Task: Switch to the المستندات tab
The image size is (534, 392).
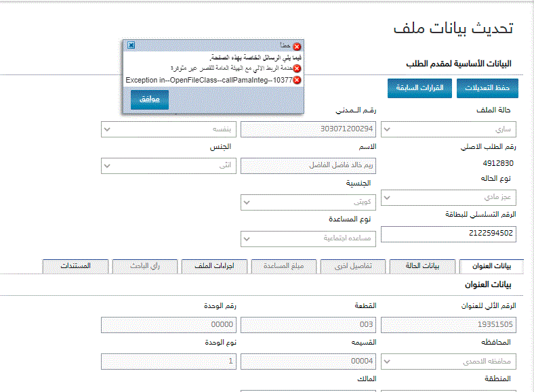Action: click(x=75, y=266)
